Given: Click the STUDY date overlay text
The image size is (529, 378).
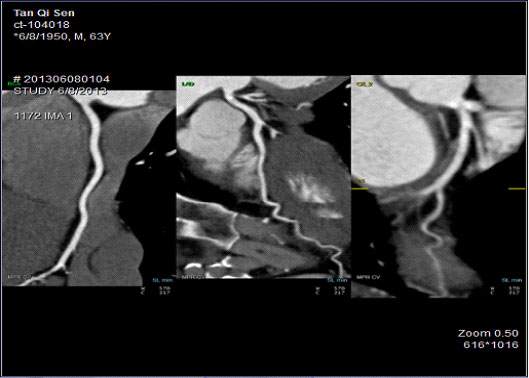Looking at the screenshot, I should (x=61, y=91).
